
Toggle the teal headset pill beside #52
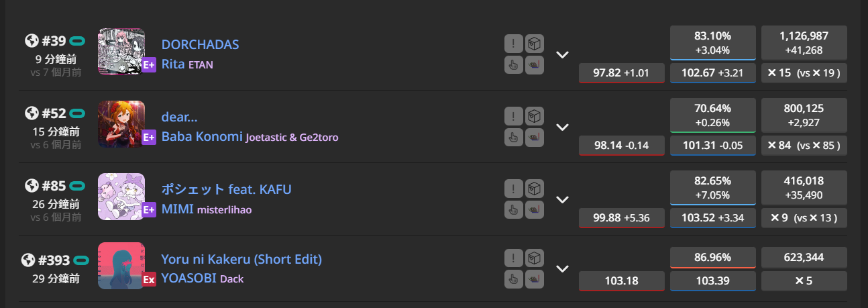[x=78, y=113]
